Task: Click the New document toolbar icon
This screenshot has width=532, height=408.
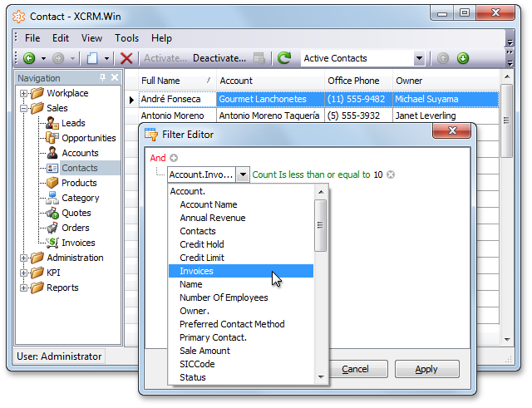Action: [92, 58]
